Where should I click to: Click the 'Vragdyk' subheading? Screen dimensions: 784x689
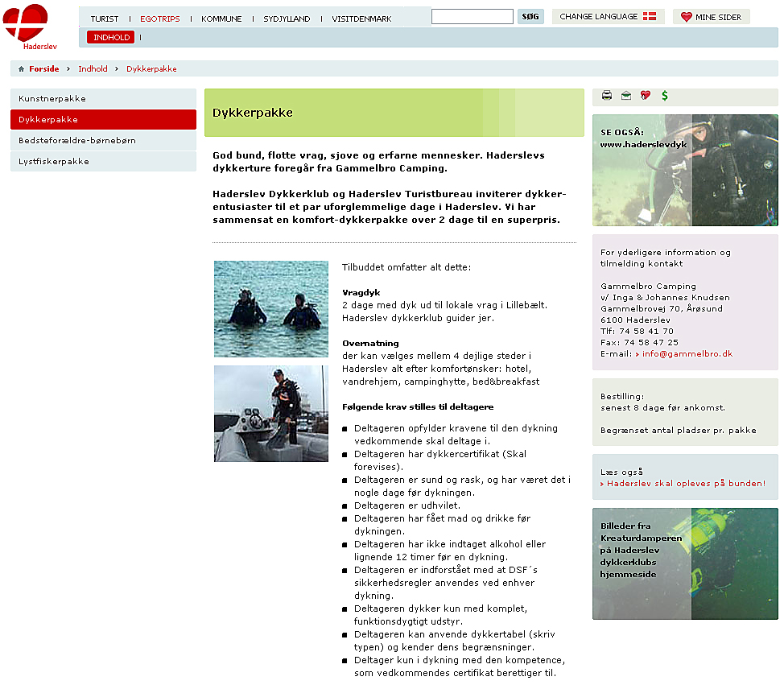[x=361, y=292]
